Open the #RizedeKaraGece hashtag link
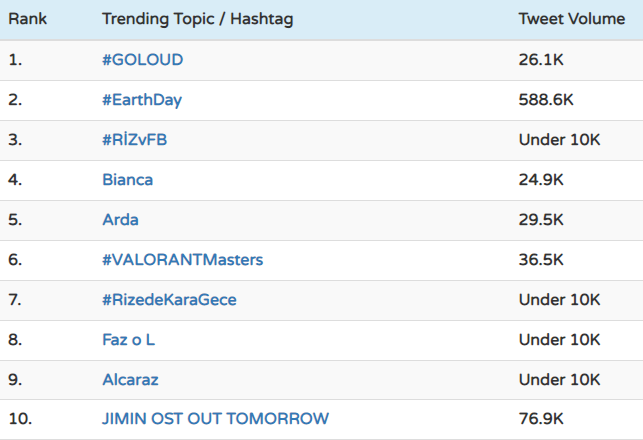This screenshot has height=440, width=643. (x=169, y=300)
